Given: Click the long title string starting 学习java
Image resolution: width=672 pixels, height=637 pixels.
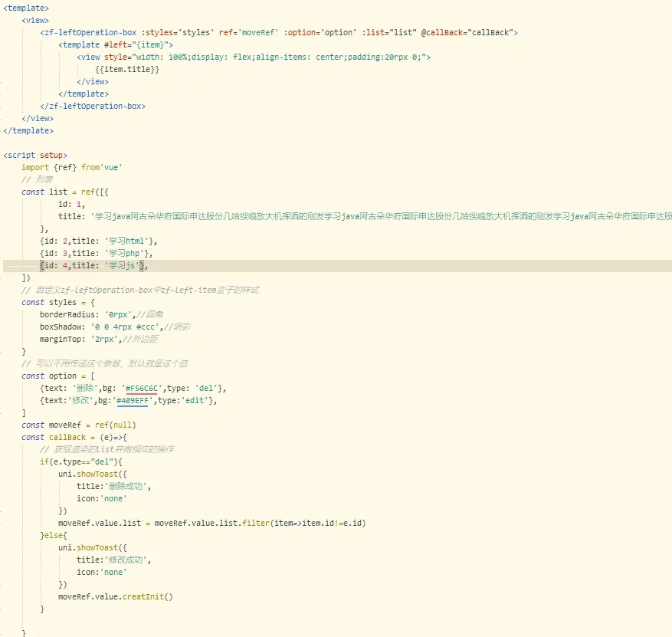Looking at the screenshot, I should [x=382, y=216].
